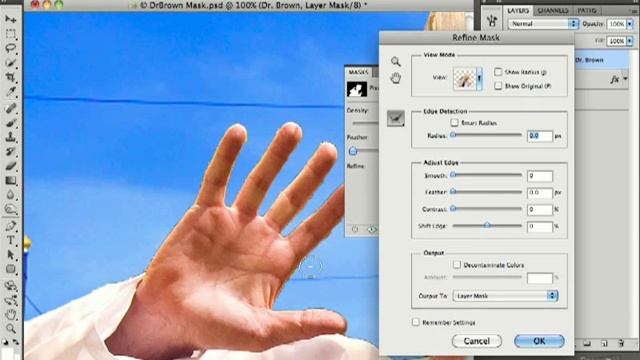Select the Healing Brush tool
This screenshot has width=640, height=360.
pos(11,108)
